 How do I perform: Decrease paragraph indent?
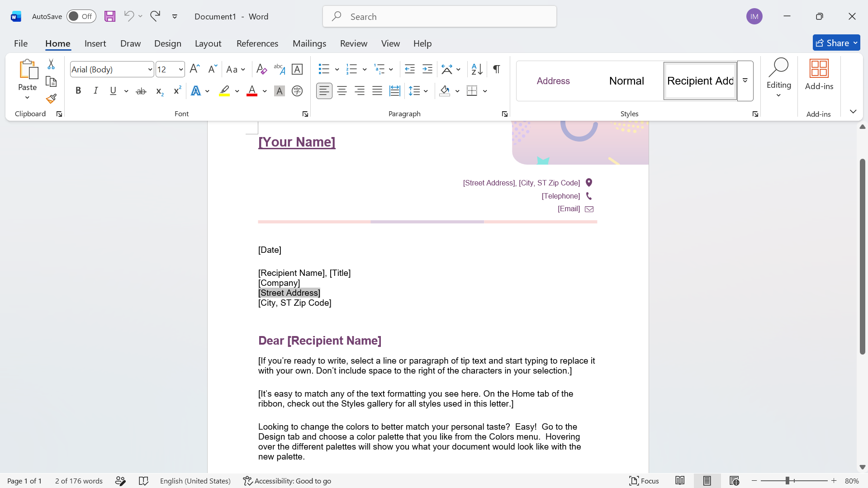coord(410,69)
